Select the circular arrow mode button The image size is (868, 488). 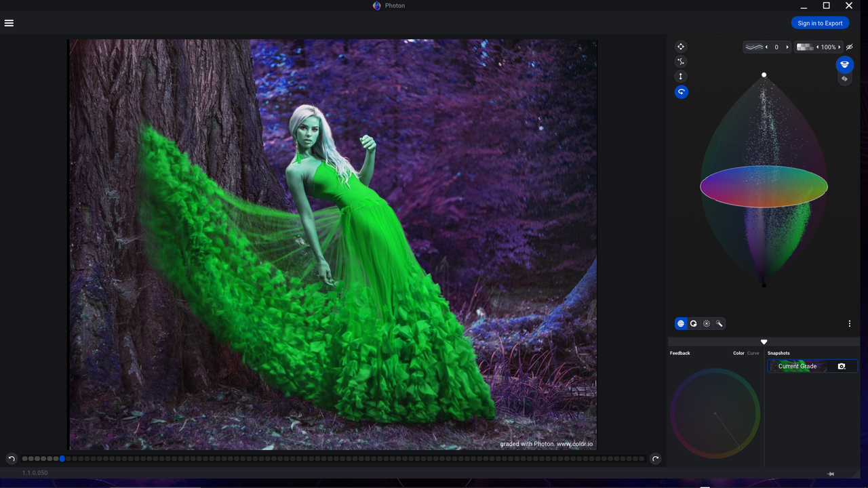tap(694, 324)
